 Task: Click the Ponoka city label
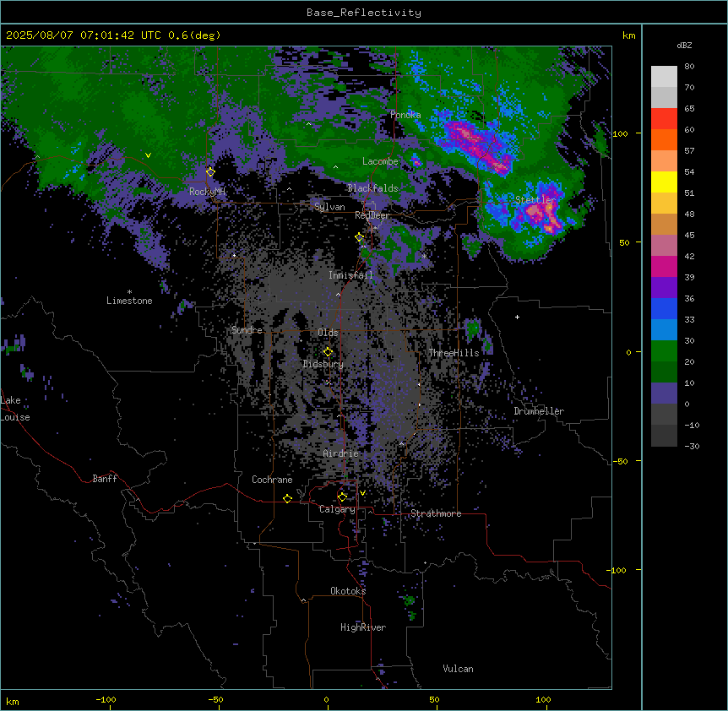tap(405, 115)
